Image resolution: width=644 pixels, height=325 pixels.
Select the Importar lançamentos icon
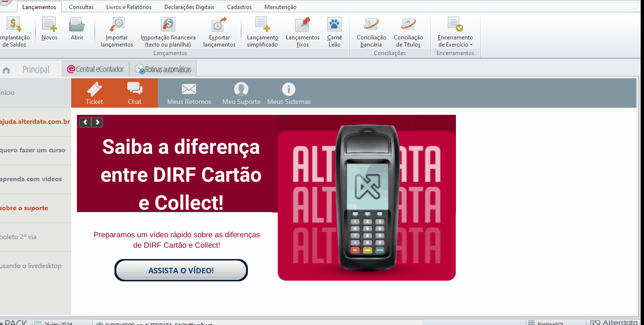pyautogui.click(x=117, y=32)
